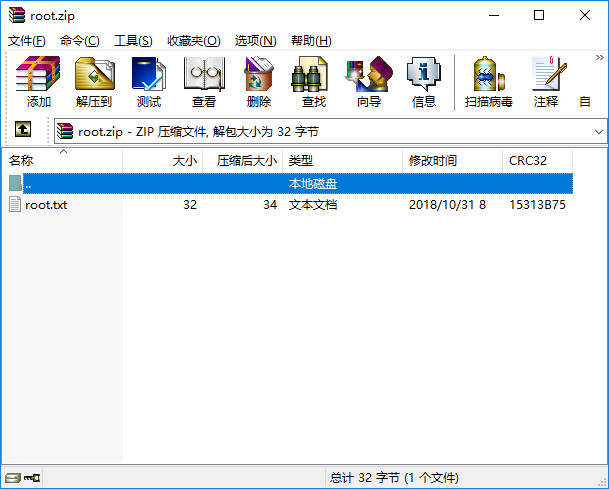Click the 删除 (Delete) icon

259,82
